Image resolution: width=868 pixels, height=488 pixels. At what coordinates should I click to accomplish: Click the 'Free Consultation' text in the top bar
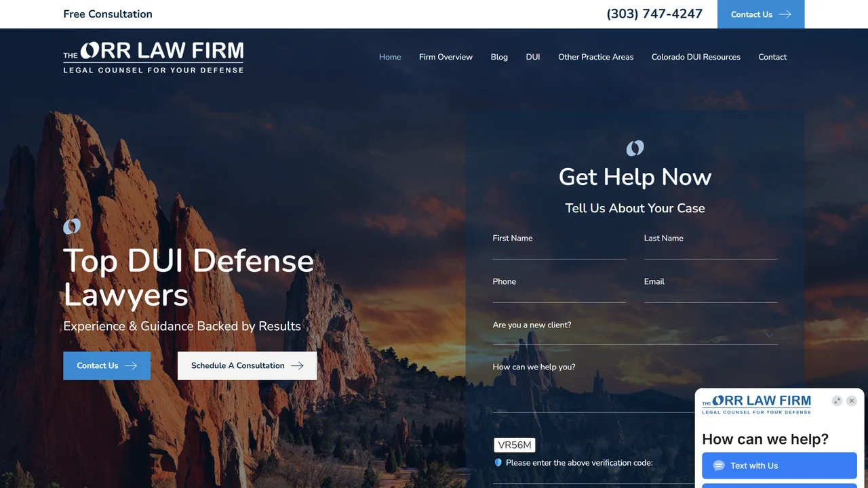point(108,14)
